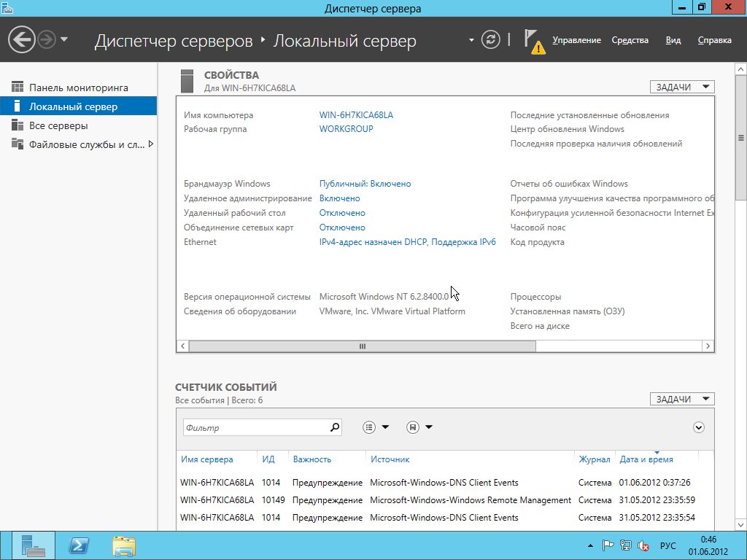Click Отключено link for Удаленный рабочий стол
This screenshot has height=560, width=747.
(342, 213)
